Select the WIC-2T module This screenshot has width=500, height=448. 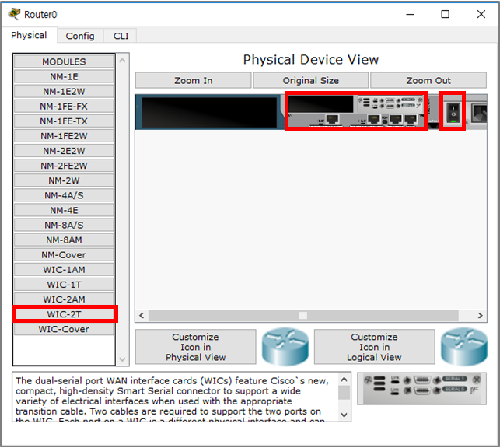point(64,314)
